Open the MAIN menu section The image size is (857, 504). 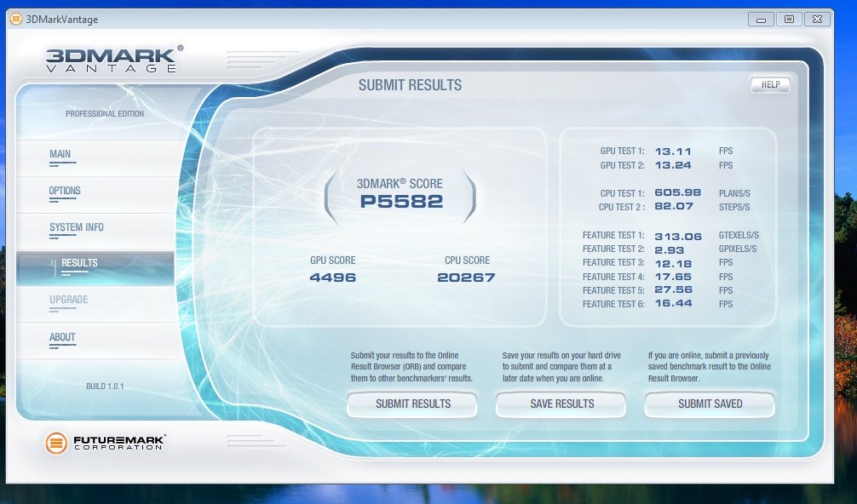click(x=95, y=157)
